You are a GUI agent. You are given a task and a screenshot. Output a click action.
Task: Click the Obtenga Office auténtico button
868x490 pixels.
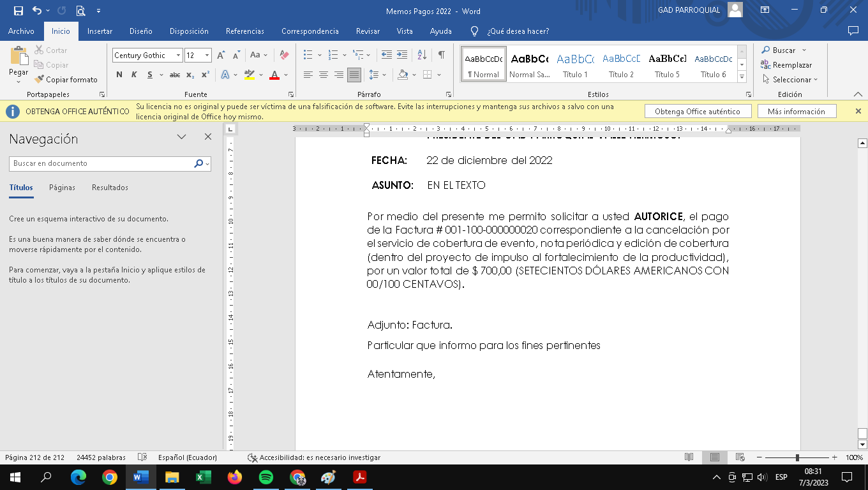tap(697, 112)
